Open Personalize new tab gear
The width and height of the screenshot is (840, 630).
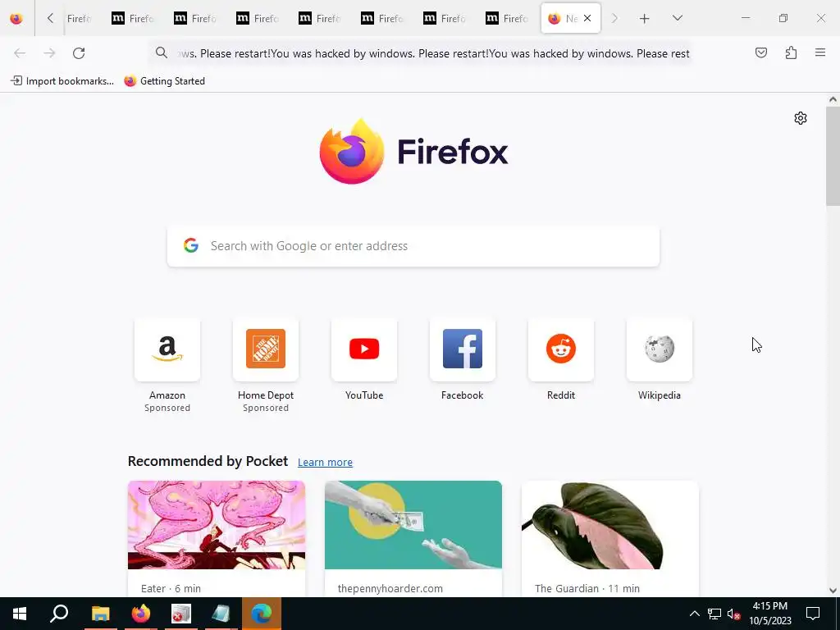[x=801, y=118]
